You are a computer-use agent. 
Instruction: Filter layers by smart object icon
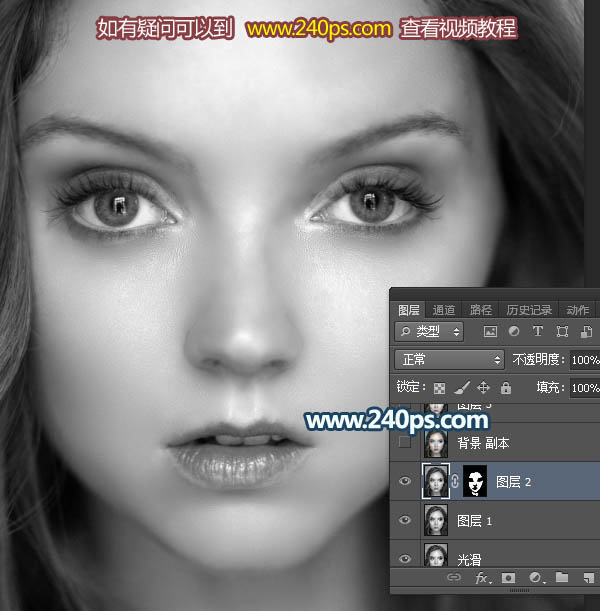pos(586,332)
